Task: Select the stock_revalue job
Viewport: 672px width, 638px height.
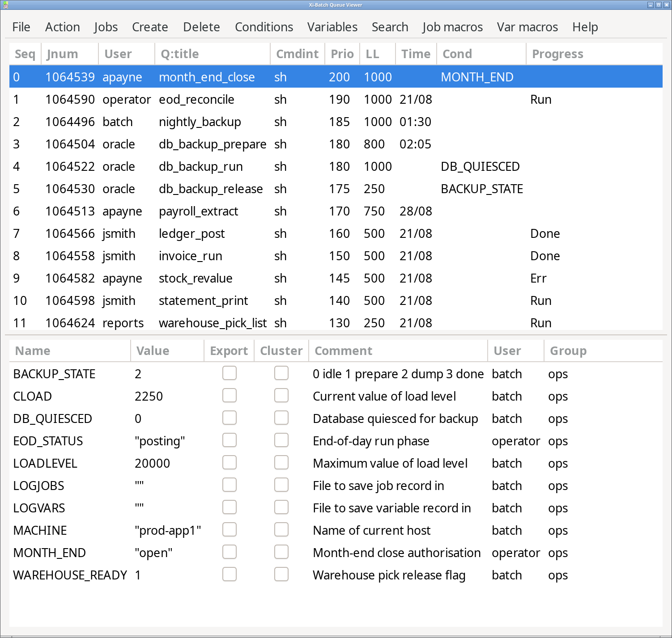Action: pyautogui.click(x=336, y=278)
